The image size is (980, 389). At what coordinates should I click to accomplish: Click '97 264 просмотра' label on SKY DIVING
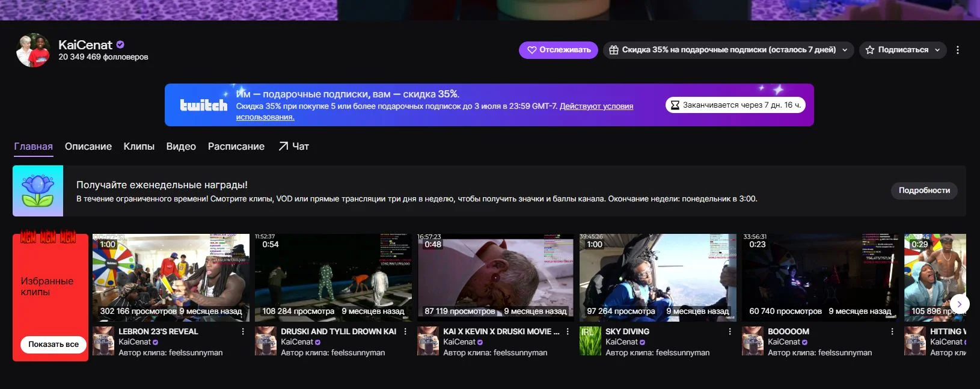tap(621, 311)
